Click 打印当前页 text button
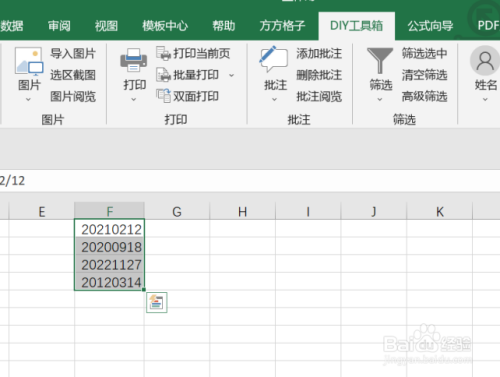The width and height of the screenshot is (500, 377). (x=202, y=53)
